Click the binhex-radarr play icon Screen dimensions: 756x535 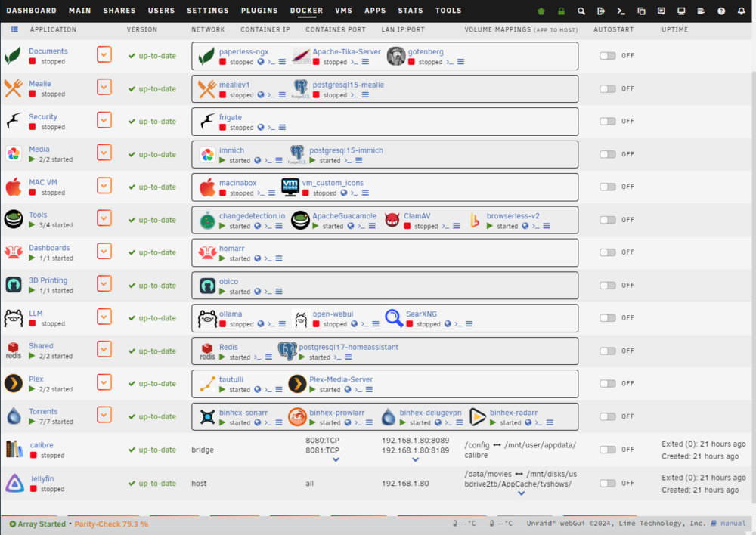(477, 417)
